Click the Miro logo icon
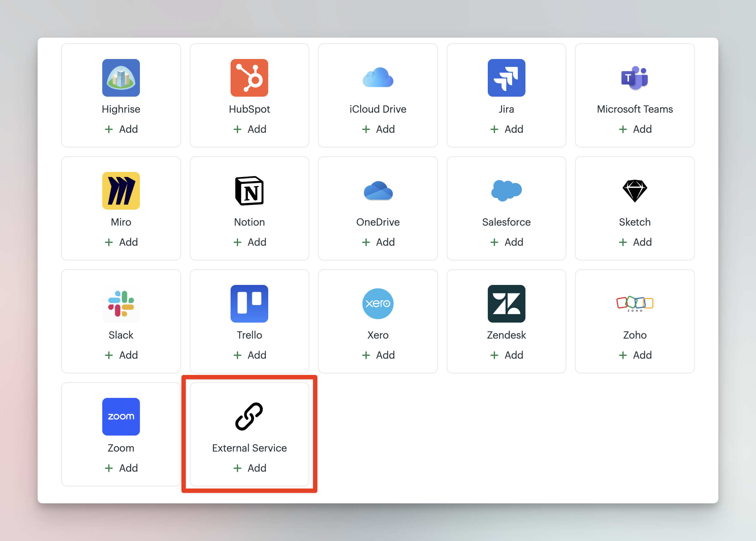 click(x=121, y=190)
